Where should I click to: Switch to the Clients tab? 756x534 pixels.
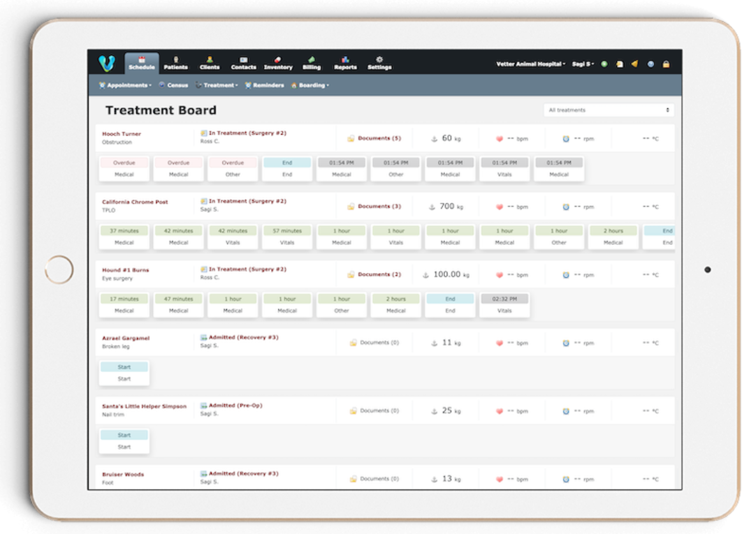[209, 63]
